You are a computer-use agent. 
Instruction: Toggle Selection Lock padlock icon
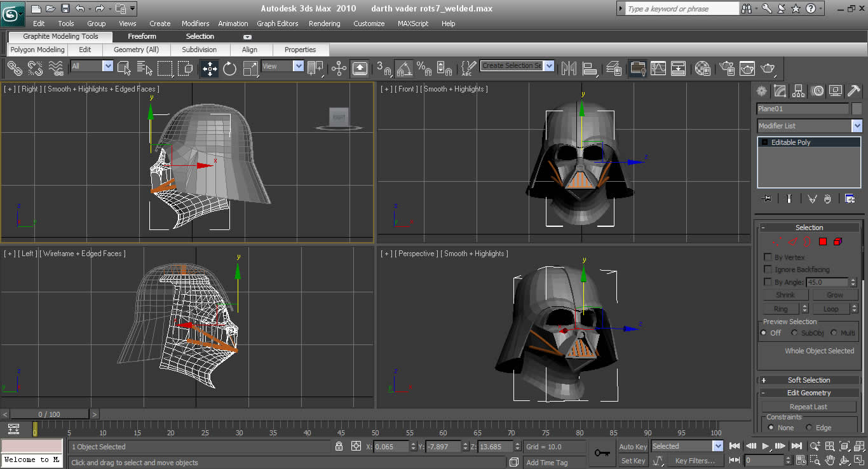pos(339,446)
